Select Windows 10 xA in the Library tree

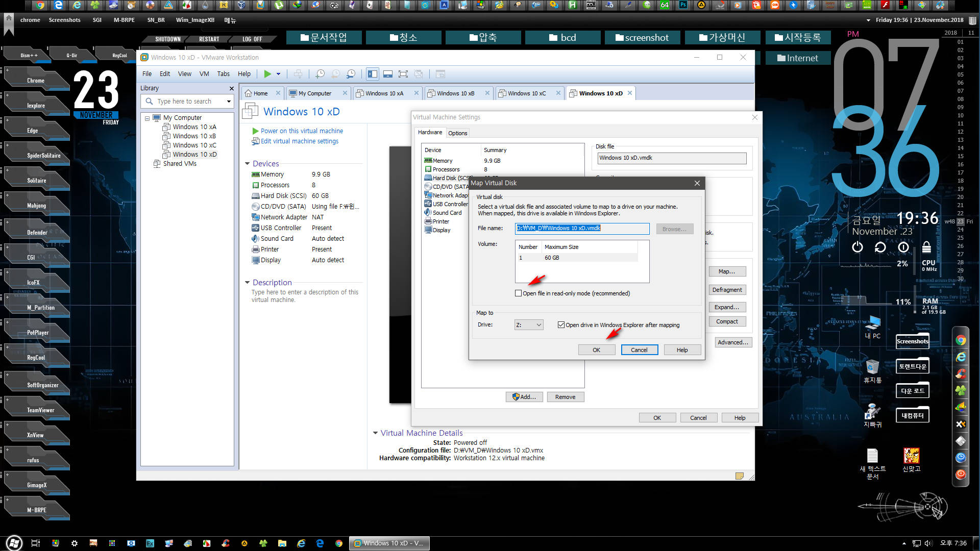[194, 127]
